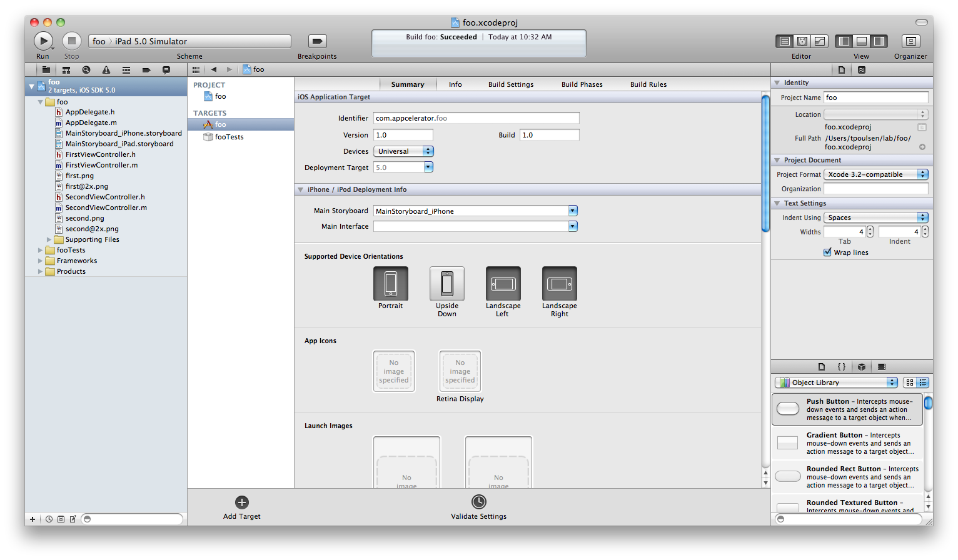This screenshot has width=958, height=560.
Task: Switch to the Build Rules tab
Action: click(648, 84)
